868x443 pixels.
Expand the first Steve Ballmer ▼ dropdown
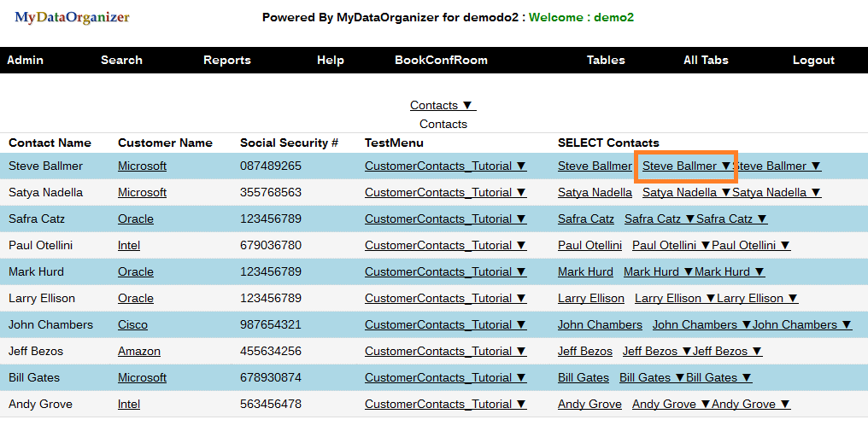pyautogui.click(x=686, y=166)
